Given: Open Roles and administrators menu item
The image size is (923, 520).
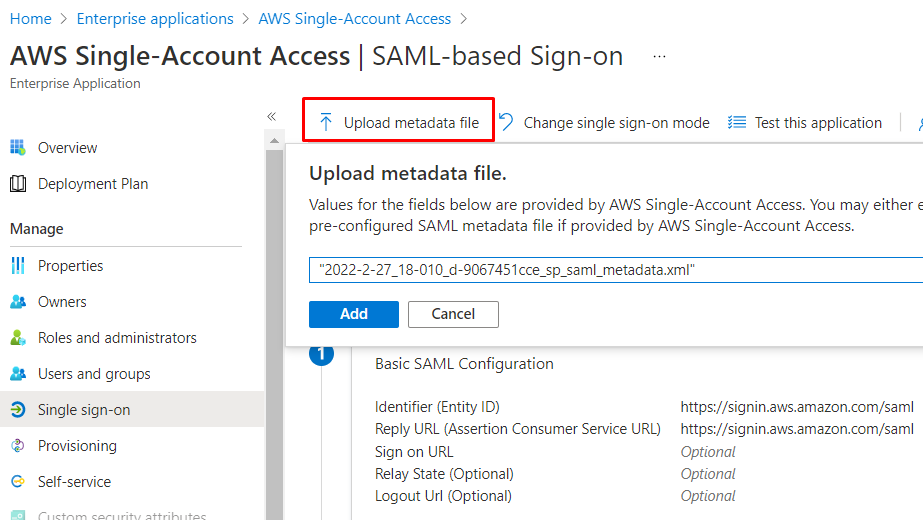Looking at the screenshot, I should click(117, 338).
